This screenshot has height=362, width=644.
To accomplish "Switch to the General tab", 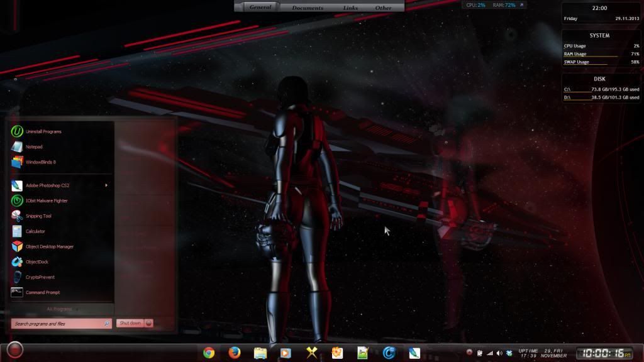I will coord(260,7).
